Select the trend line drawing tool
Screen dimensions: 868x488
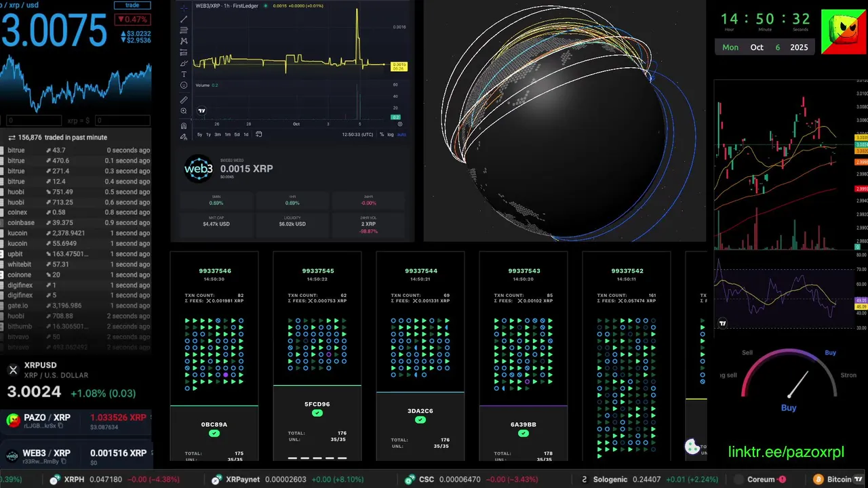point(184,19)
